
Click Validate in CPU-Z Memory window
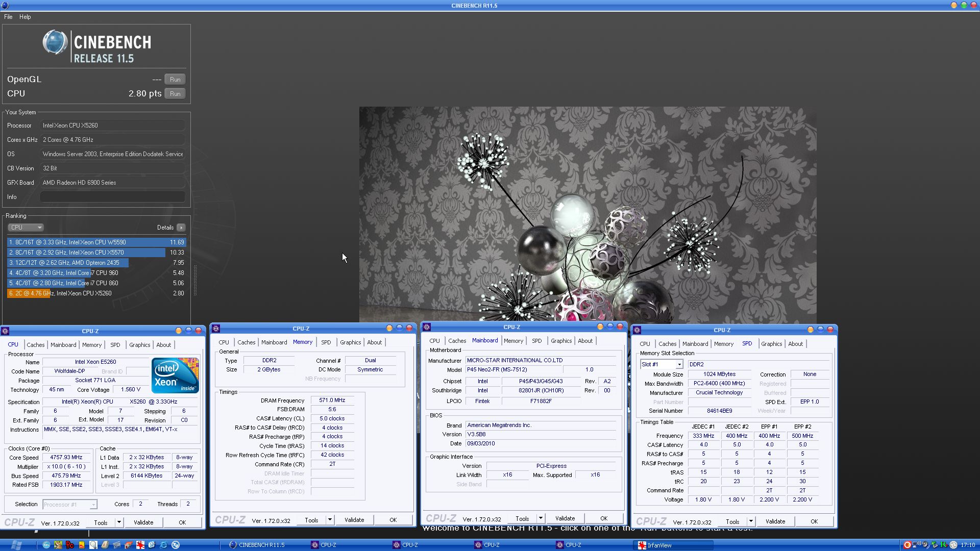tap(354, 520)
